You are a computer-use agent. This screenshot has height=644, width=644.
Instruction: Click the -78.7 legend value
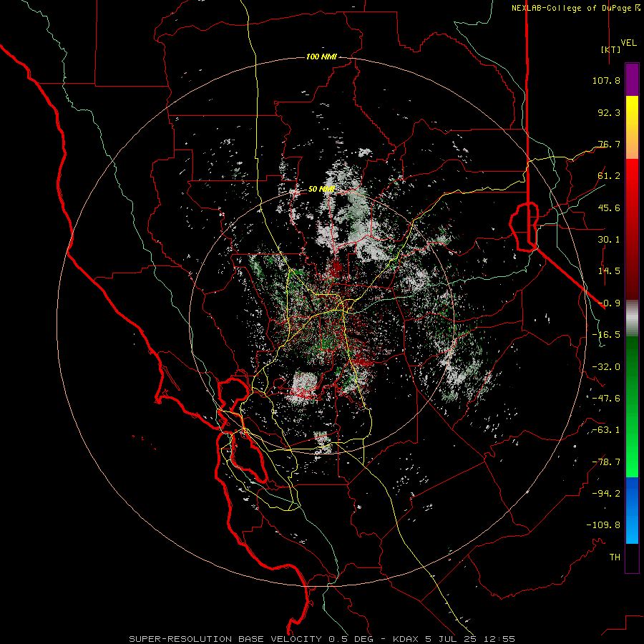tap(606, 462)
